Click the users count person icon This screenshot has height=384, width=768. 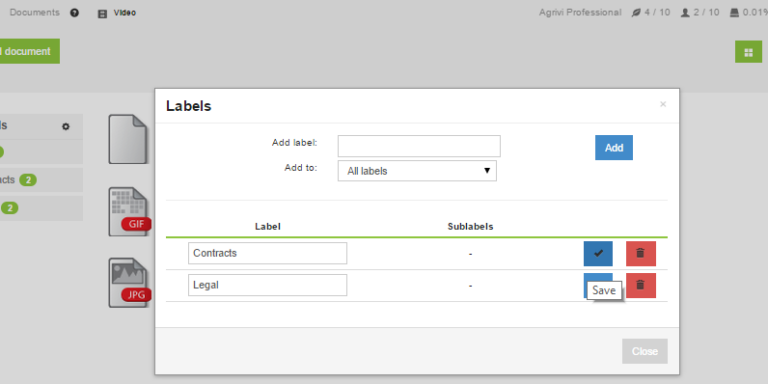coord(685,13)
